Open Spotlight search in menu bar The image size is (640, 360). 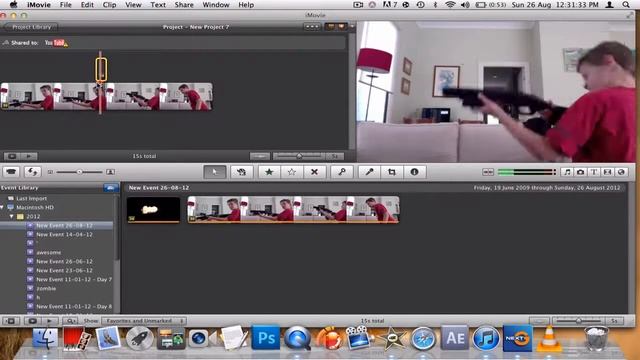point(626,5)
